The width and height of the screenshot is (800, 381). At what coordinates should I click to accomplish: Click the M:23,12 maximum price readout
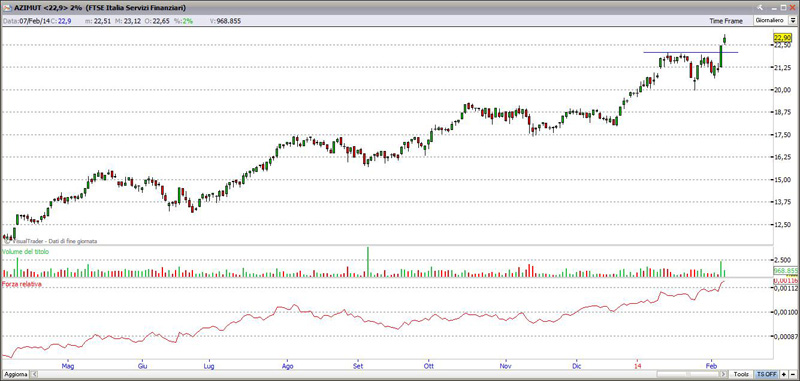(x=129, y=21)
